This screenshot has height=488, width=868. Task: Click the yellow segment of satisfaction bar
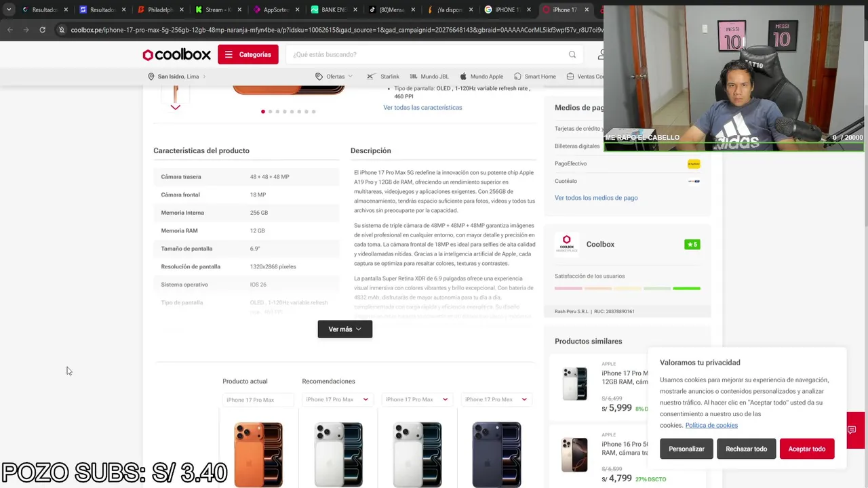(627, 288)
